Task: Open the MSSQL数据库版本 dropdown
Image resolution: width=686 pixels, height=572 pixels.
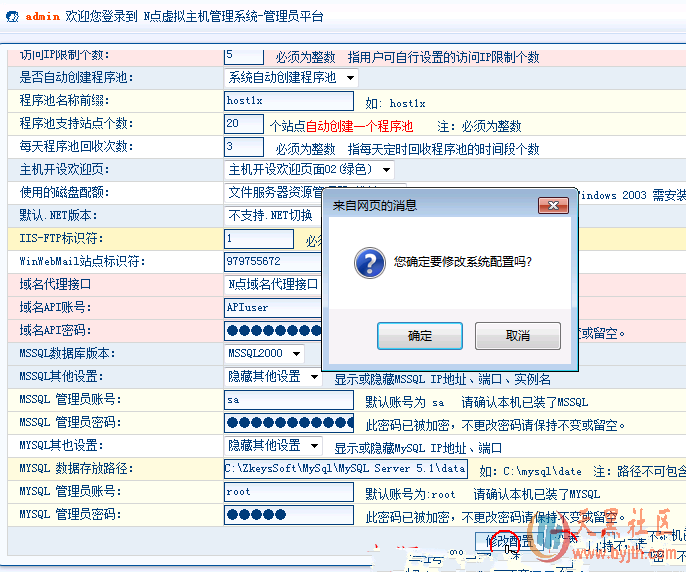Action: pyautogui.click(x=267, y=353)
